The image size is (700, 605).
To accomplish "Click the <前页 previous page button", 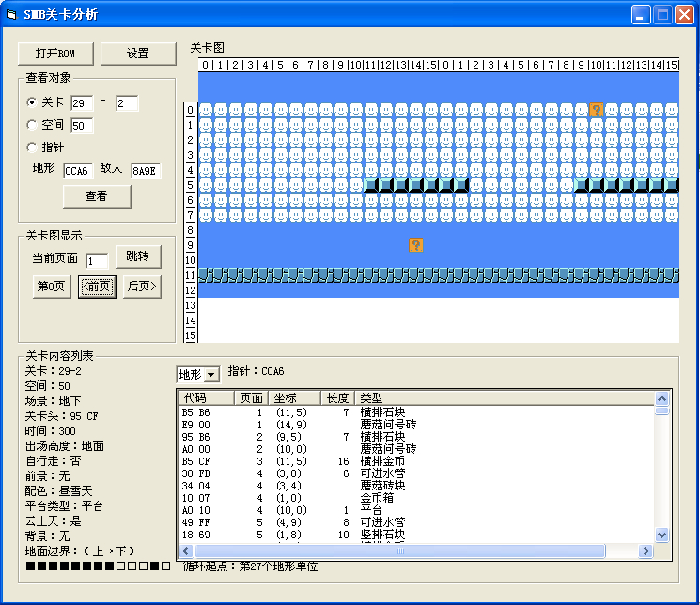I will tap(97, 287).
